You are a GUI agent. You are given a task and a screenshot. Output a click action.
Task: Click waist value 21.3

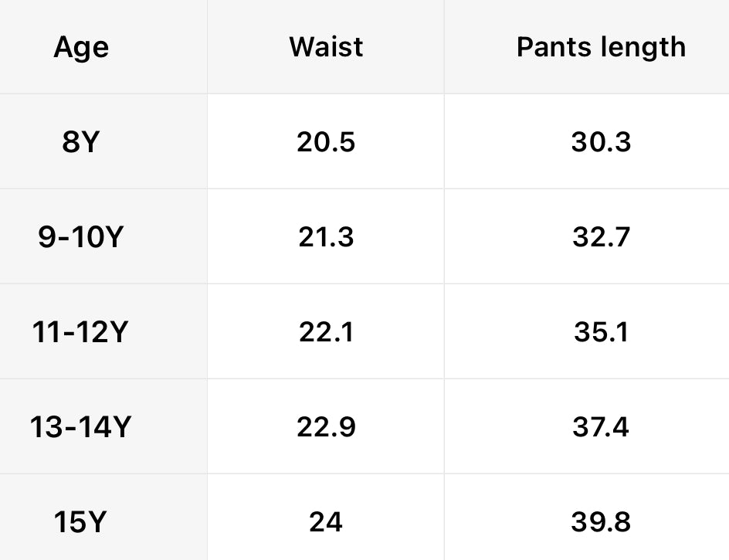326,237
